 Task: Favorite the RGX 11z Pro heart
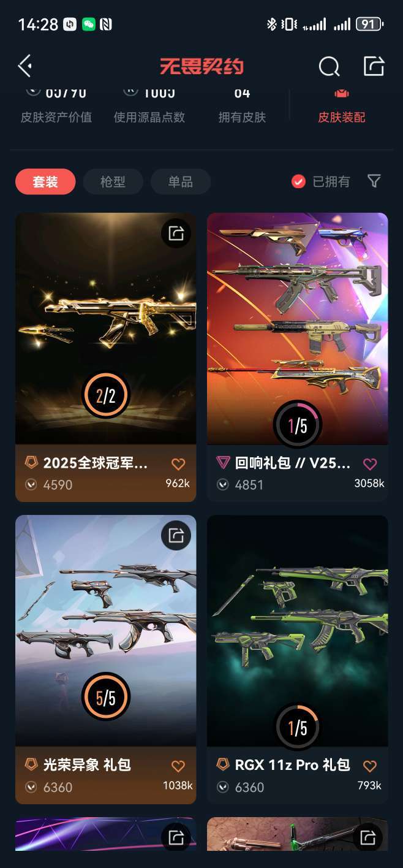[370, 766]
